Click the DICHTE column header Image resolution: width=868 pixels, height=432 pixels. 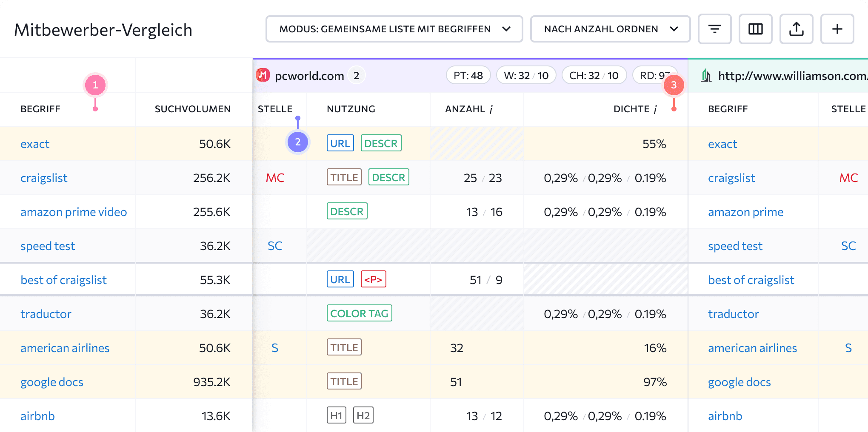point(631,109)
